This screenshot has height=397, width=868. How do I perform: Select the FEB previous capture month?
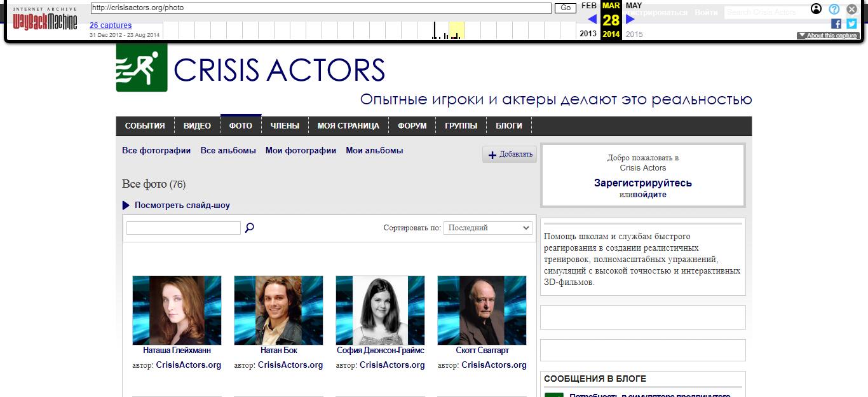pyautogui.click(x=589, y=6)
